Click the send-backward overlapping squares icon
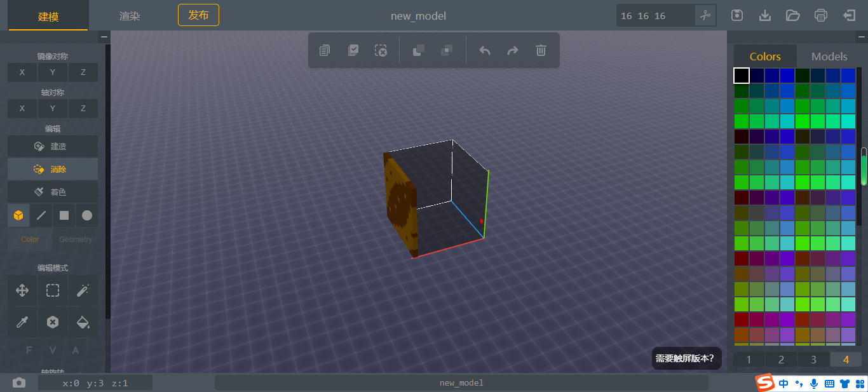This screenshot has height=392, width=868. click(x=447, y=50)
